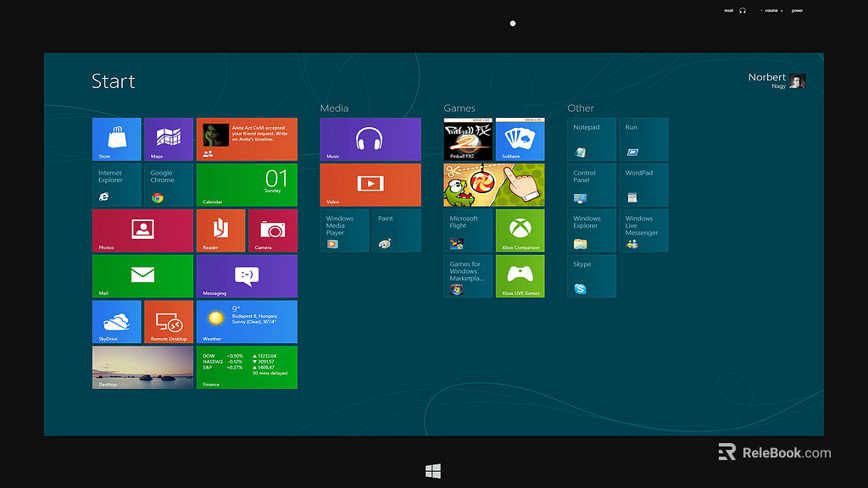The image size is (868, 488).
Task: Open the Reader tile
Action: pos(221,230)
